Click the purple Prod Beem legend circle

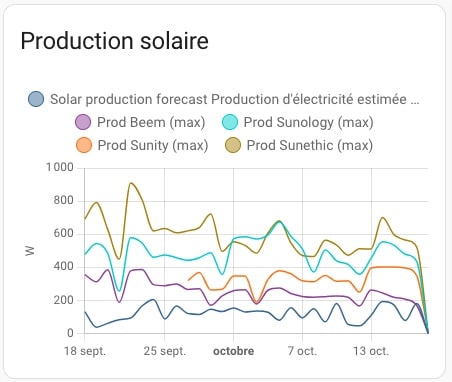(83, 122)
